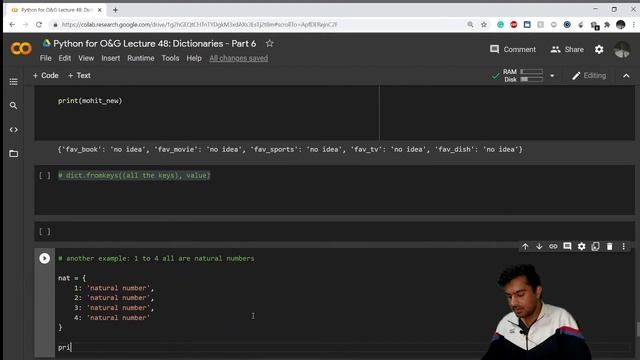Click the browser address bar
Screen dimensions: 640x360
coord(261,24)
